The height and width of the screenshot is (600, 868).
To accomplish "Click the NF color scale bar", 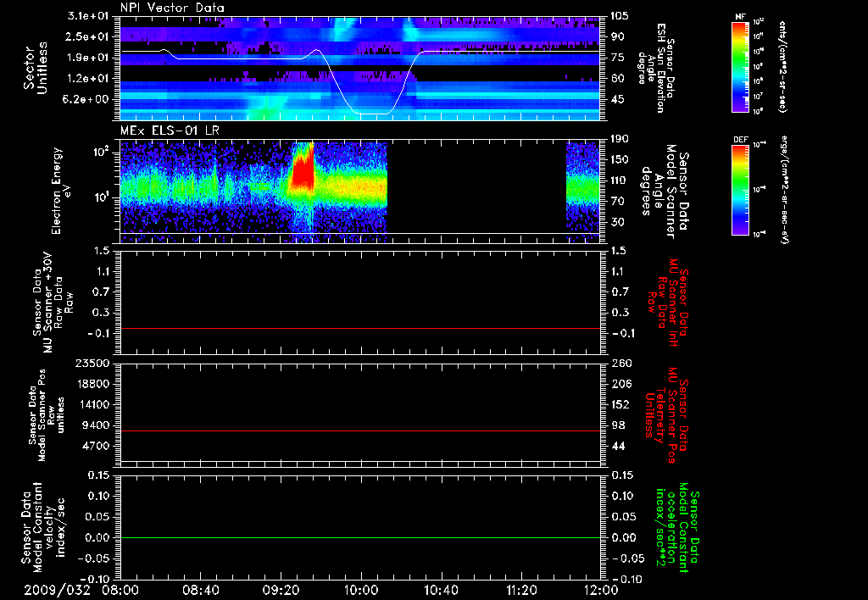I will 740,67.
